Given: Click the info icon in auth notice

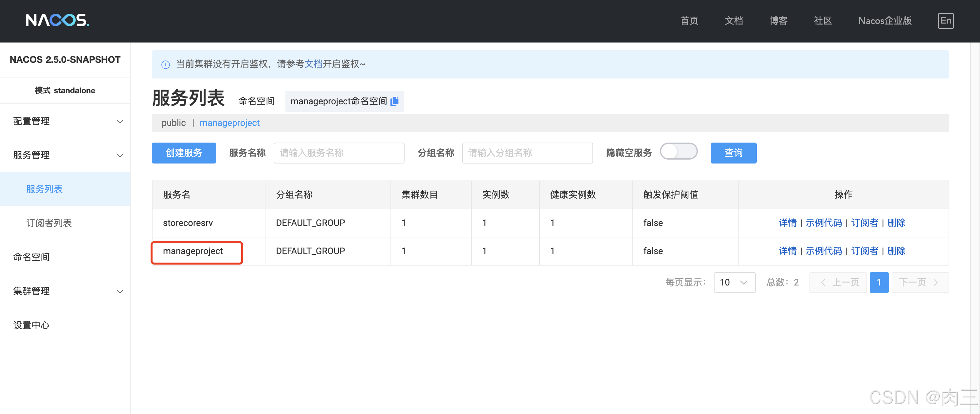Looking at the screenshot, I should coord(166,65).
